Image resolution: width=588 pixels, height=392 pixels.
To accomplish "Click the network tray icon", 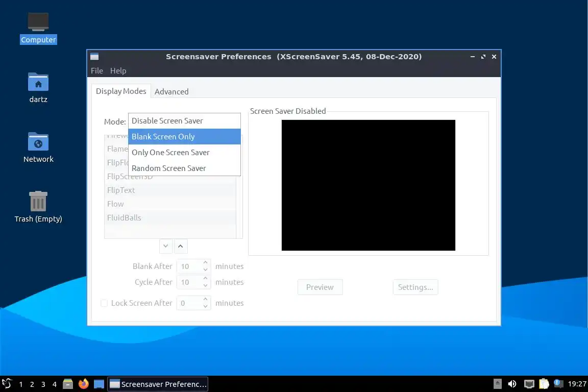I will [x=529, y=384].
